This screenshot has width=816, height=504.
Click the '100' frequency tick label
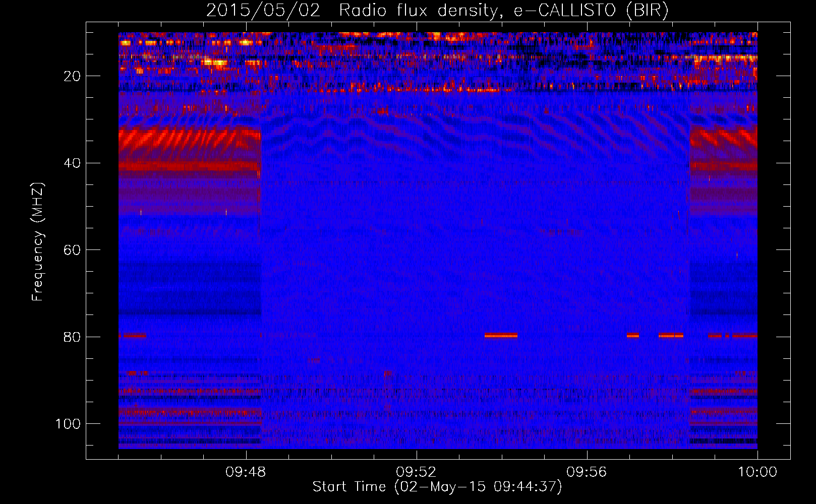(x=68, y=424)
